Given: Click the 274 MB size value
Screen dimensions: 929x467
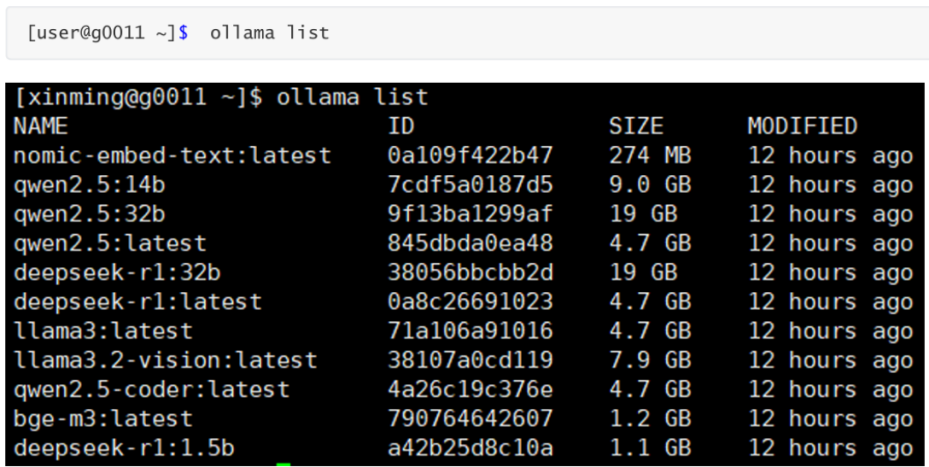Looking at the screenshot, I should pos(649,156).
